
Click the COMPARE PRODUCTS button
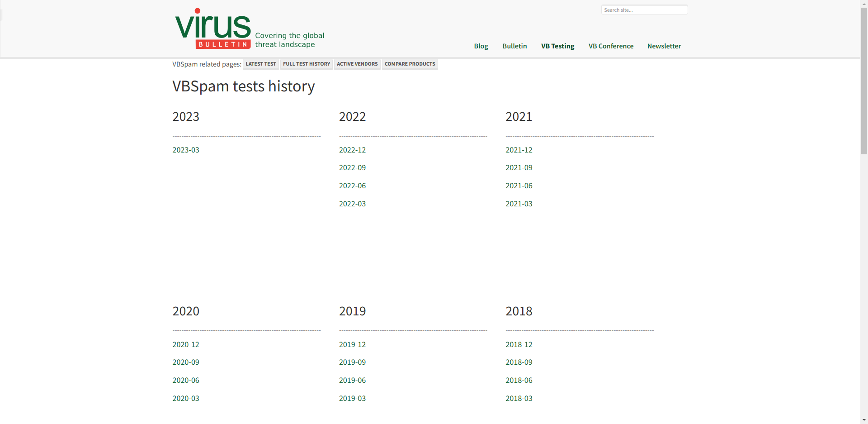[410, 64]
